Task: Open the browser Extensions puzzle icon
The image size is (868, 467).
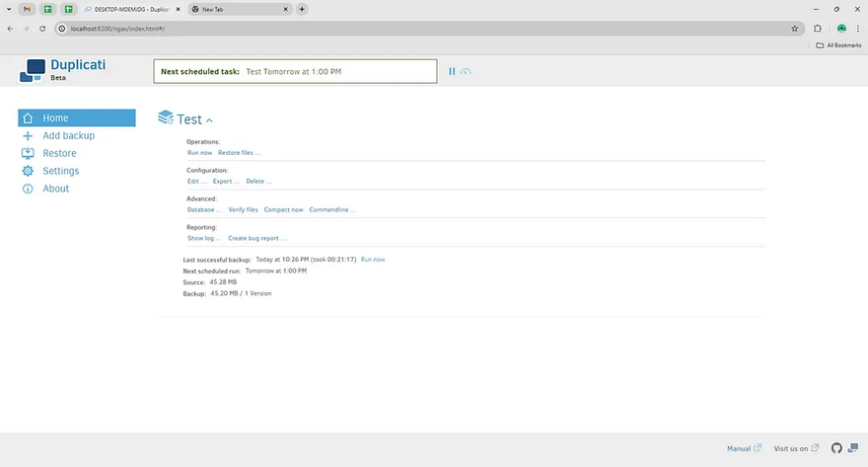Action: (817, 29)
